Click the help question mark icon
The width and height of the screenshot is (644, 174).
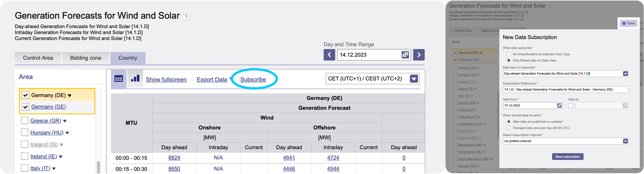click(186, 17)
